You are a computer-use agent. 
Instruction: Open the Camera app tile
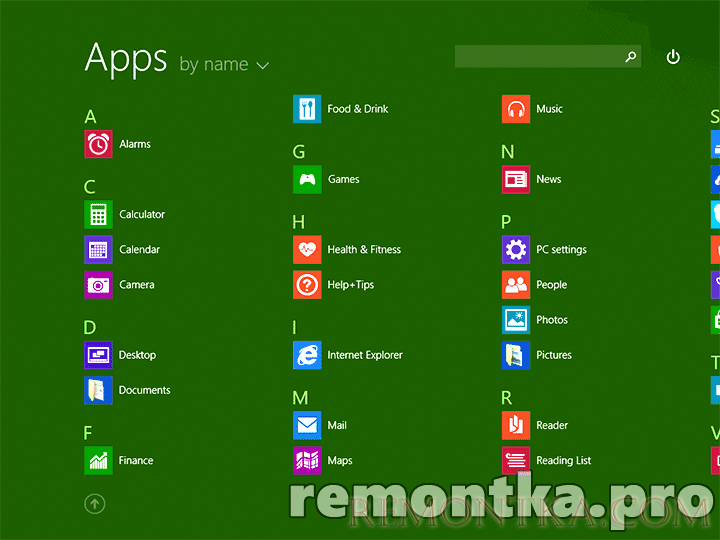tap(98, 285)
